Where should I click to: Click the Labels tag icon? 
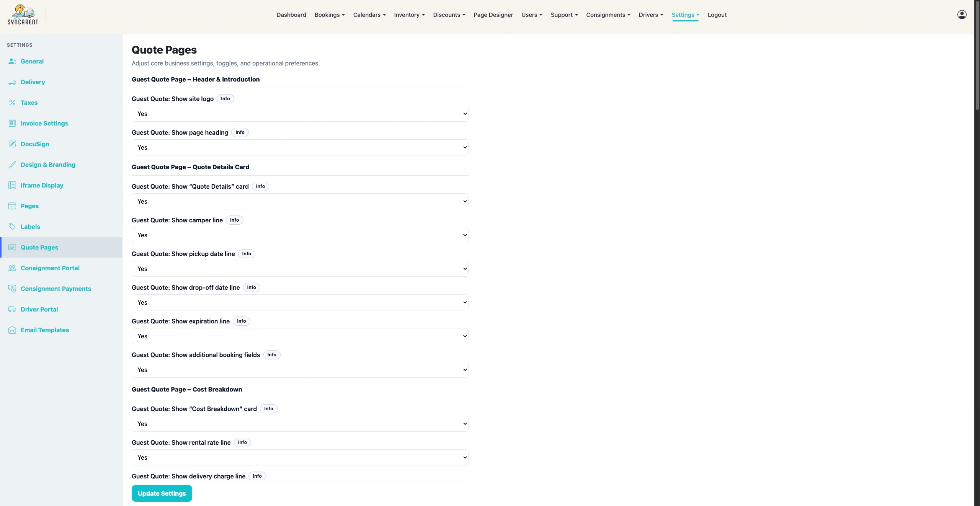click(x=12, y=227)
